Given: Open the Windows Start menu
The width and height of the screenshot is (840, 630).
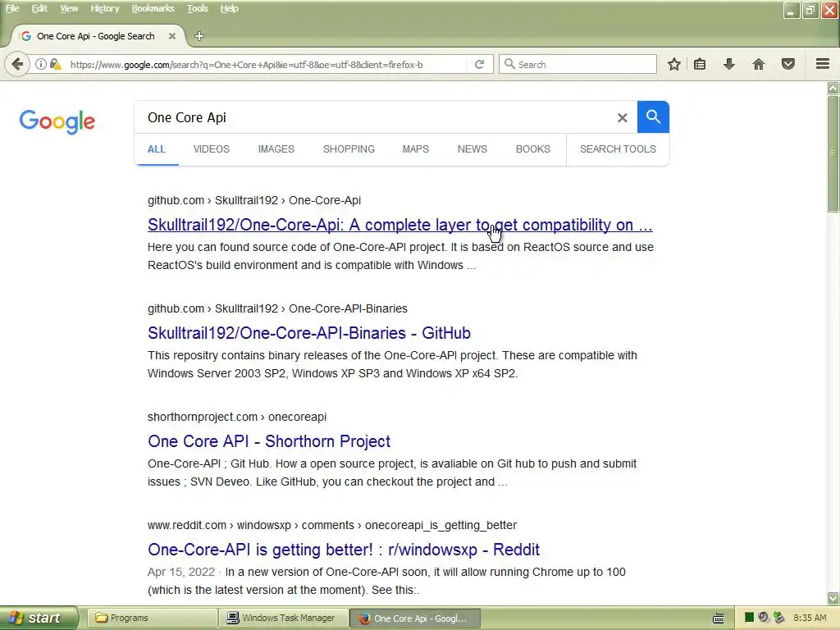Looking at the screenshot, I should [39, 619].
